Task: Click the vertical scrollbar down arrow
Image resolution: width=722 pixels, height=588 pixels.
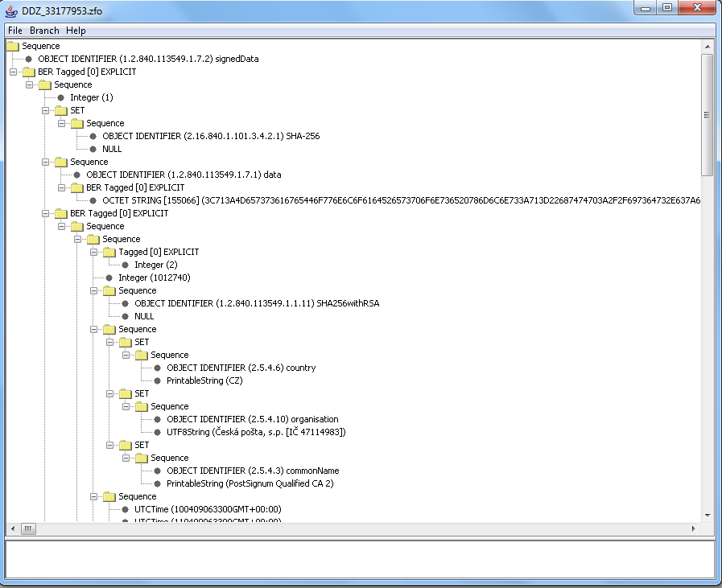Action: [708, 515]
